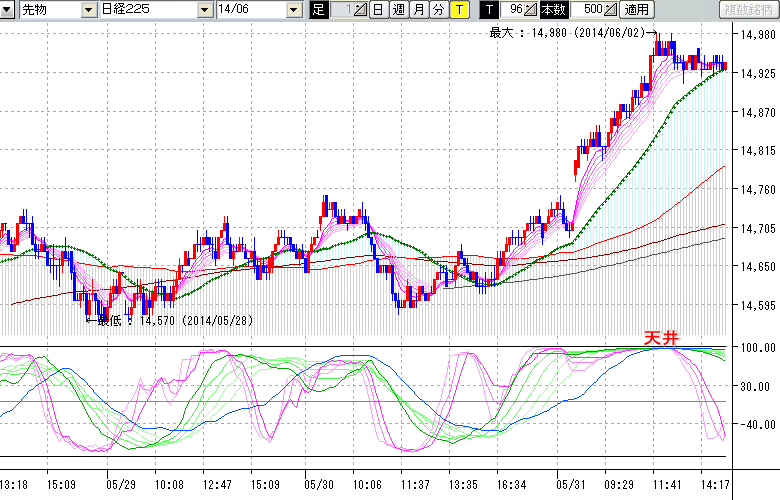780x500 pixels.
Task: Select the 分 minute timeframe button
Action: (x=438, y=10)
